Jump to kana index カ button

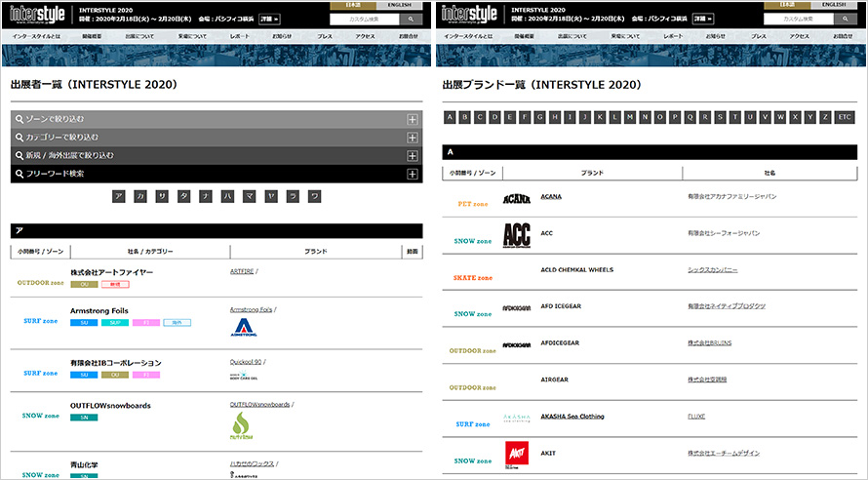[x=140, y=196]
